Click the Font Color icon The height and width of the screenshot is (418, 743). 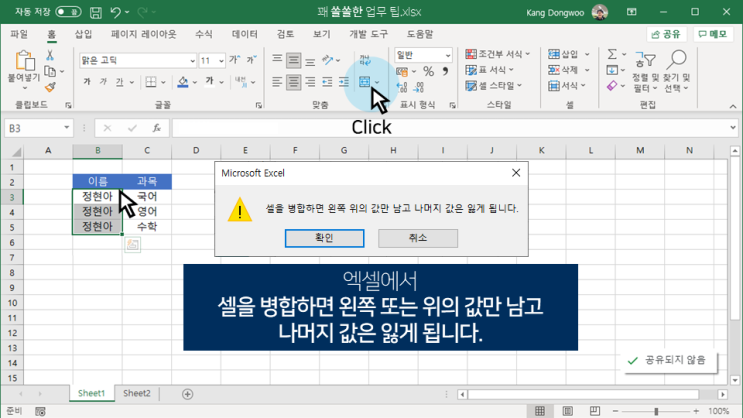click(209, 82)
